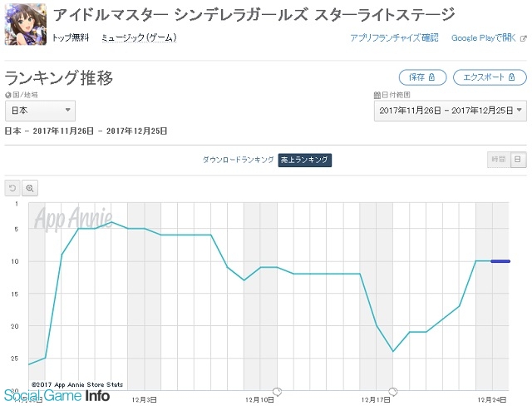Switch granularity toggle to 時間

(x=499, y=159)
